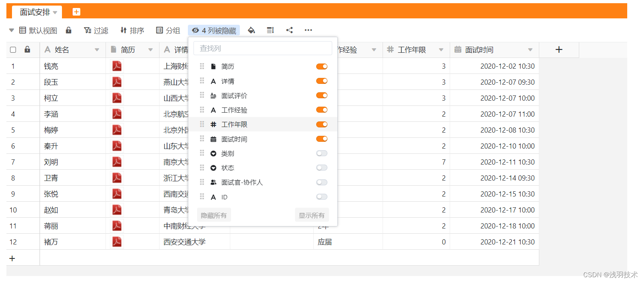644x282 pixels.
Task: Open dropdown arrow of 面试时间 column header
Action: tap(530, 50)
